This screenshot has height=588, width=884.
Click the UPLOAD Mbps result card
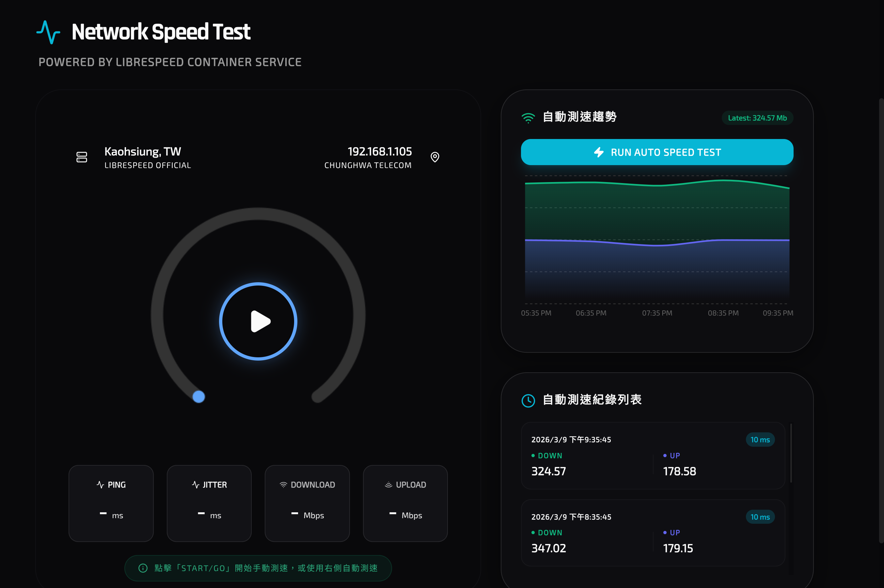(x=405, y=503)
